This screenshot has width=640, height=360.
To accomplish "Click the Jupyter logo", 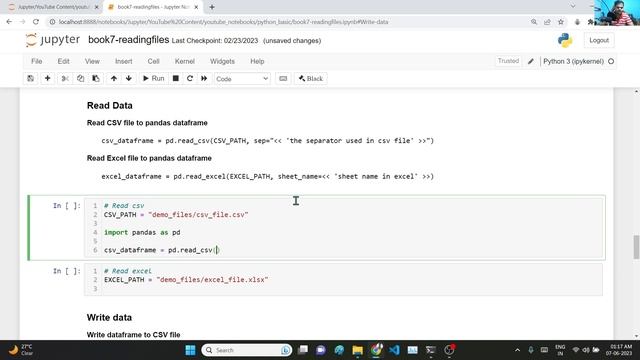I will click(x=53, y=40).
